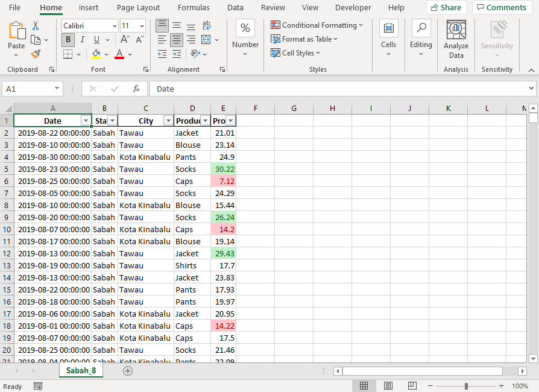Open the Date column filter dropdown
Screen dimensions: 539x392
pos(85,121)
